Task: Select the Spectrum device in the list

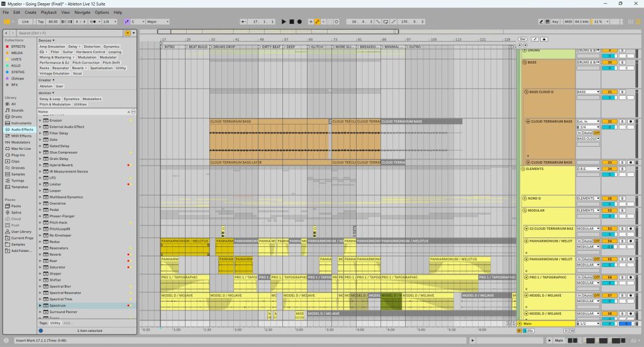Action: coord(57,305)
